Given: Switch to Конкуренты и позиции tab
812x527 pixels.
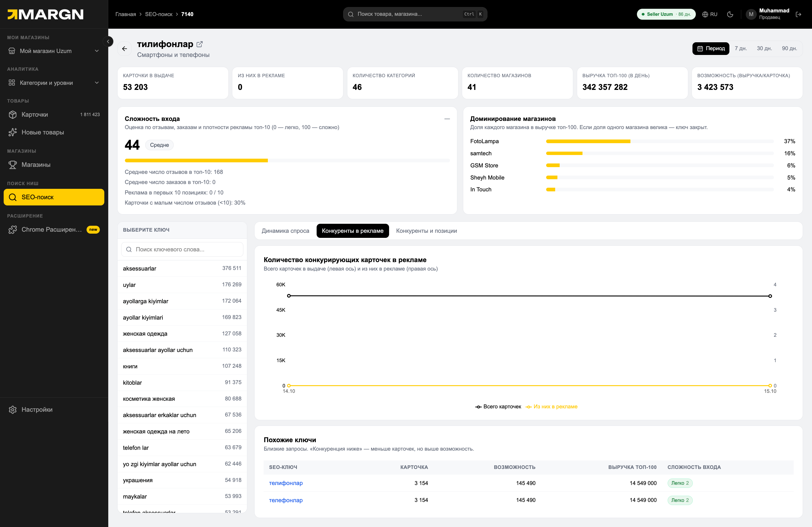Looking at the screenshot, I should pyautogui.click(x=427, y=231).
